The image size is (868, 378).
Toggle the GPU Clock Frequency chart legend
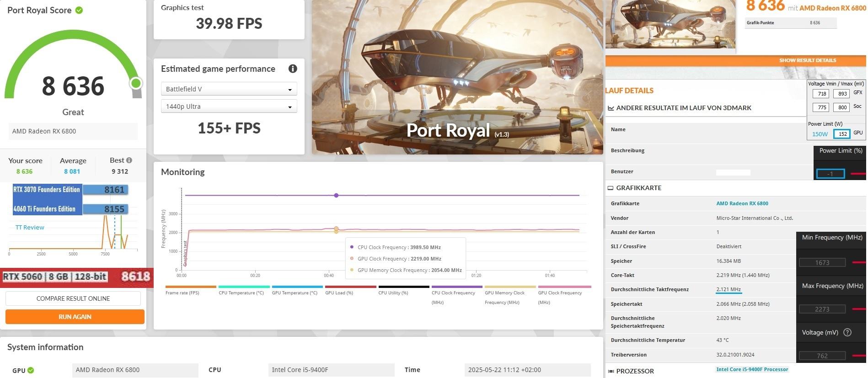click(x=563, y=295)
